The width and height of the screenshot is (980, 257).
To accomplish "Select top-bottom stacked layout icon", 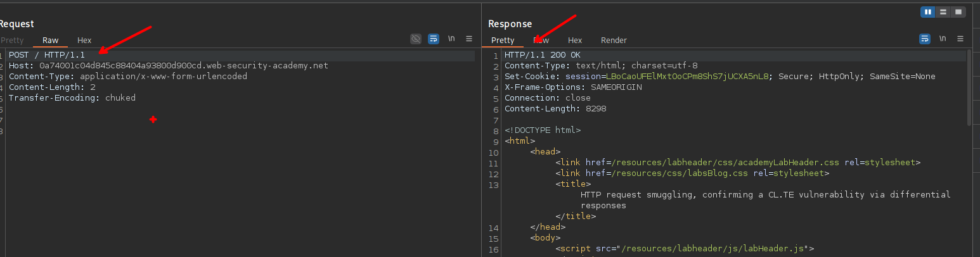I will (x=943, y=11).
